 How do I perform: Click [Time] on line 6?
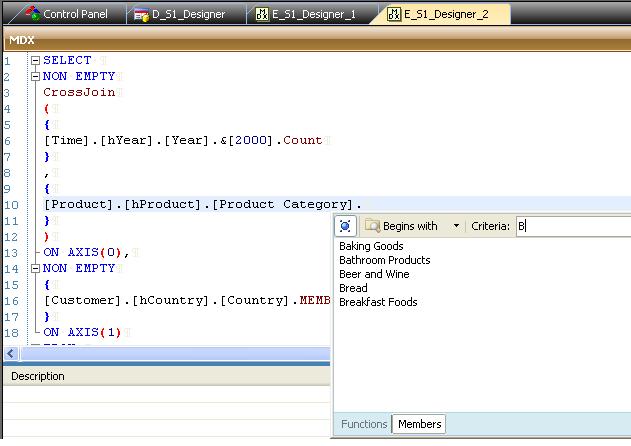pyautogui.click(x=66, y=140)
